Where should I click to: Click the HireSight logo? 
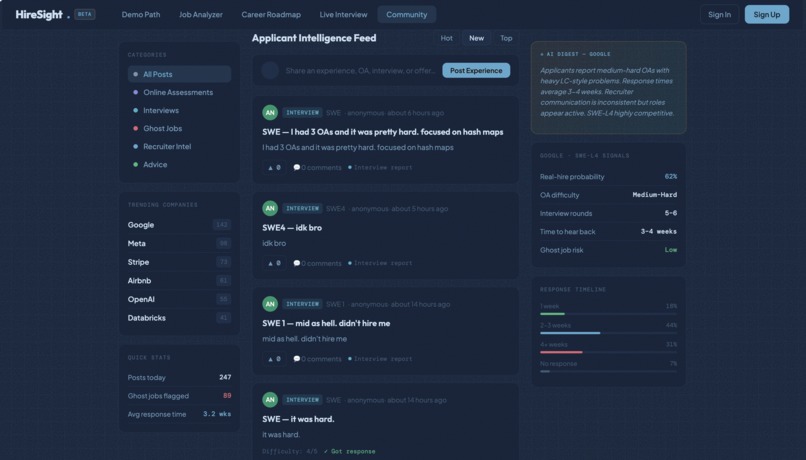(42, 14)
